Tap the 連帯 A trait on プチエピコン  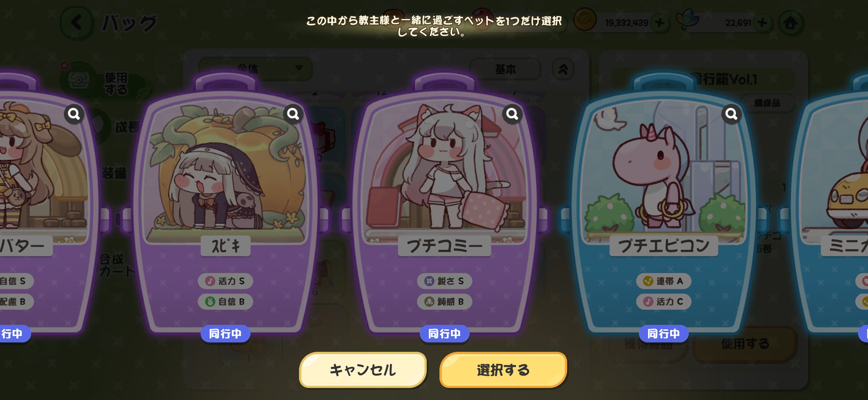[663, 281]
